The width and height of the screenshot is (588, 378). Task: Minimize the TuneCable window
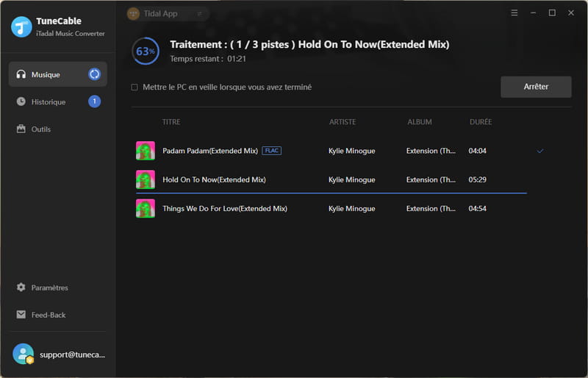point(534,13)
